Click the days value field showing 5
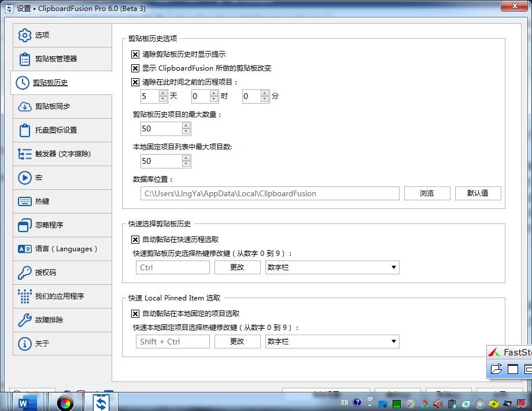The image size is (532, 411). pos(150,96)
